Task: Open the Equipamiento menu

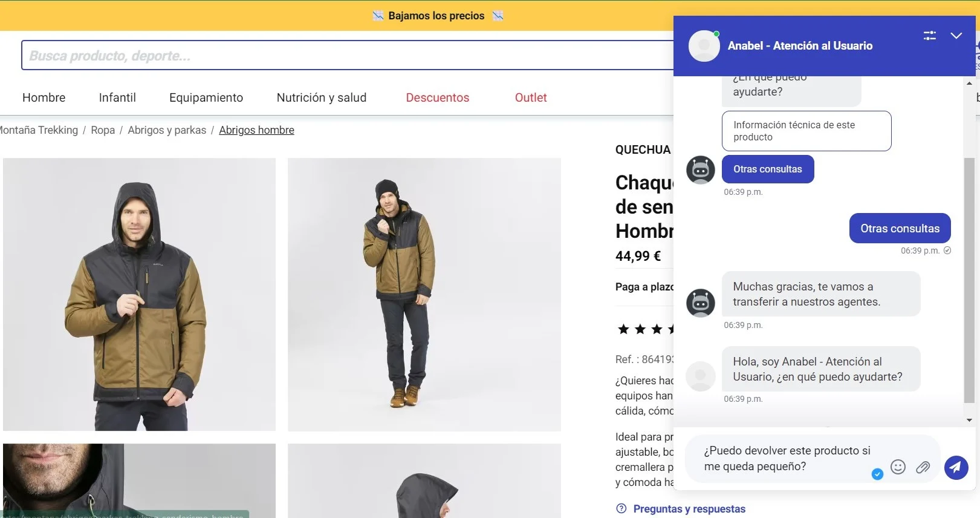Action: [x=206, y=97]
